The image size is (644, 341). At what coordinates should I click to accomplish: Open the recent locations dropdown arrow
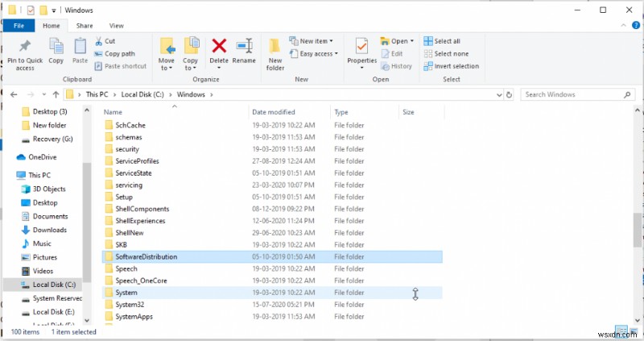44,94
